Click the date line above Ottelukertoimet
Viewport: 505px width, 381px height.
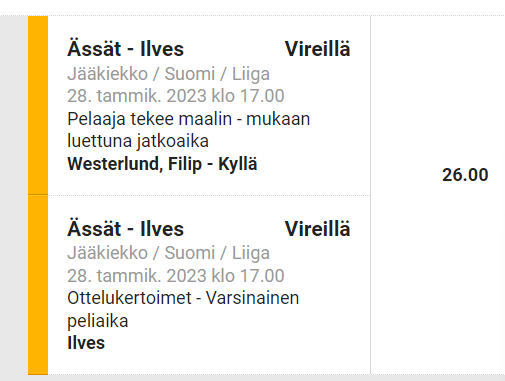click(x=176, y=276)
